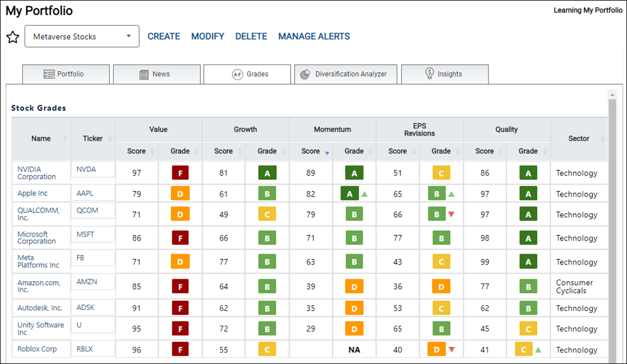Click the Portfolio tab checklist icon
627x364 pixels.
[x=49, y=74]
